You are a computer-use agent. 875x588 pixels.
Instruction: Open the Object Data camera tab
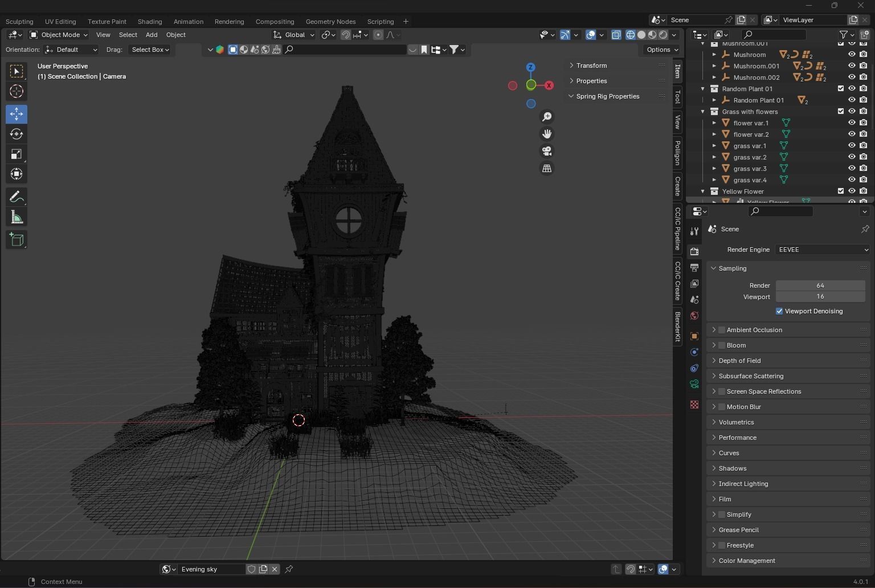pyautogui.click(x=694, y=384)
